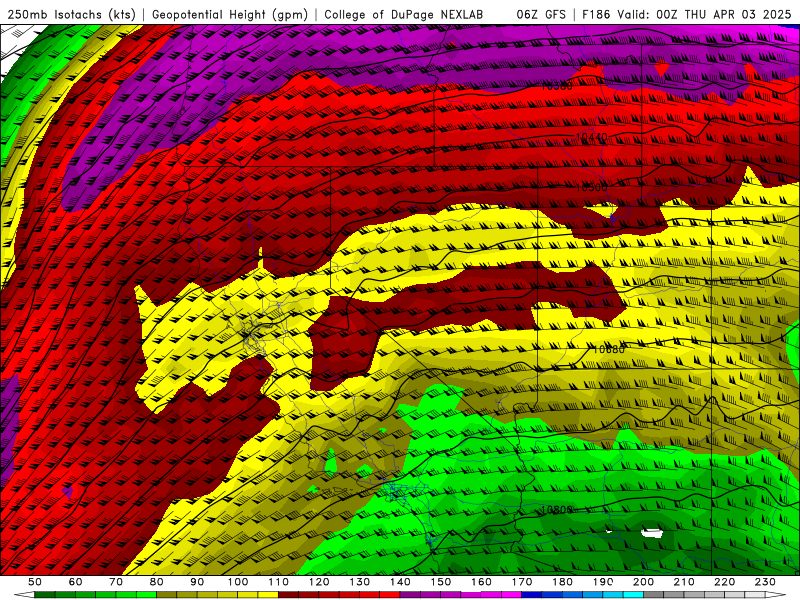Viewport: 800px width, 600px height.
Task: Click the 80 value on the color scale
Action: tap(156, 582)
